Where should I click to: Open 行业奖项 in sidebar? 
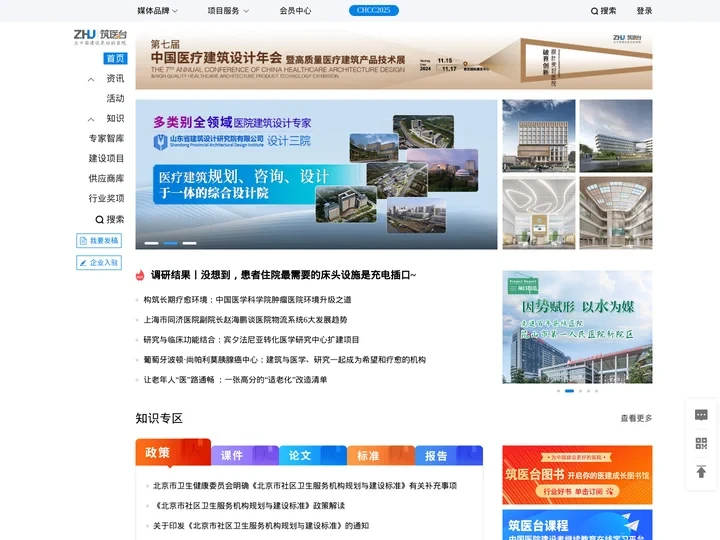[x=107, y=198]
